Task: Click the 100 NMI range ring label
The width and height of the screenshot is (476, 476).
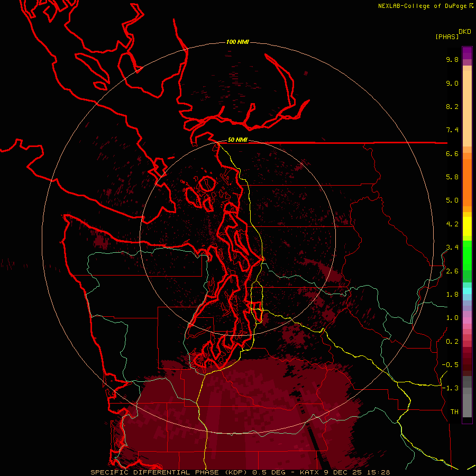Action: point(237,42)
